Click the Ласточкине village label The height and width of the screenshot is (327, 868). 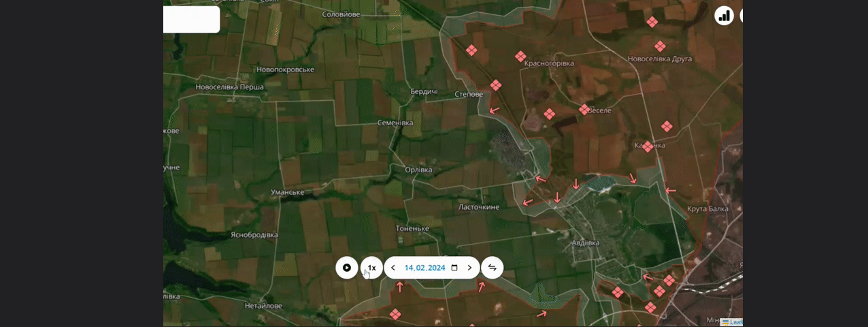click(479, 207)
